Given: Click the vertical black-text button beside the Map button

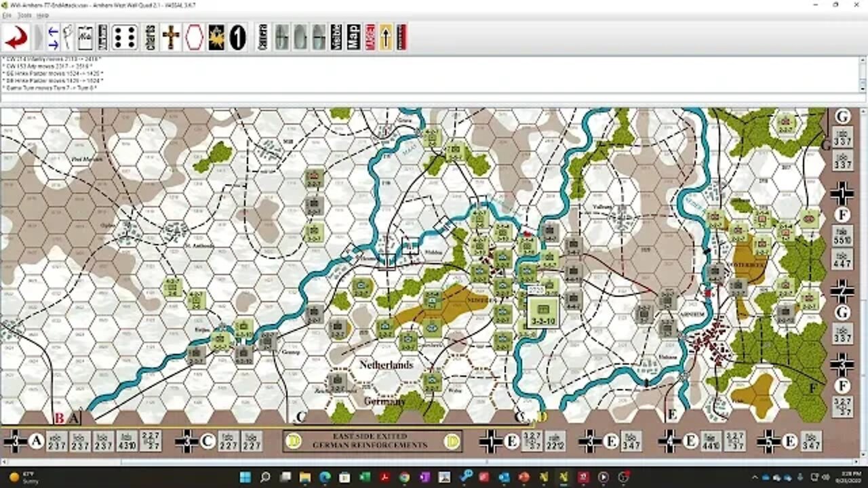Looking at the screenshot, I should point(336,37).
